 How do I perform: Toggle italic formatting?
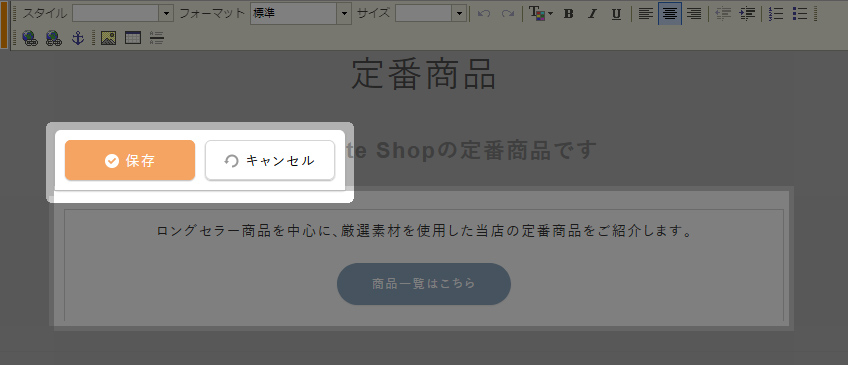click(592, 14)
